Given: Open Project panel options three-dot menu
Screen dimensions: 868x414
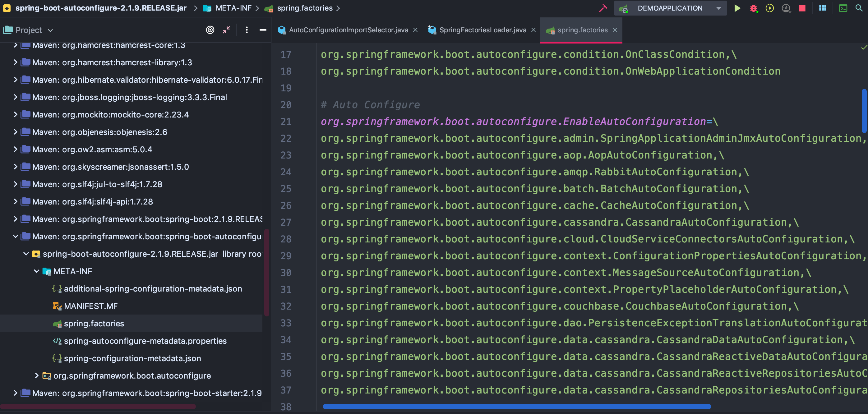Looking at the screenshot, I should (x=247, y=30).
